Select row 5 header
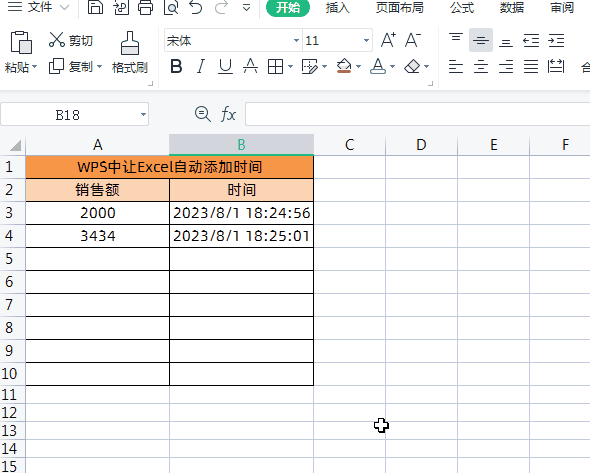The image size is (590, 473). tap(12, 259)
